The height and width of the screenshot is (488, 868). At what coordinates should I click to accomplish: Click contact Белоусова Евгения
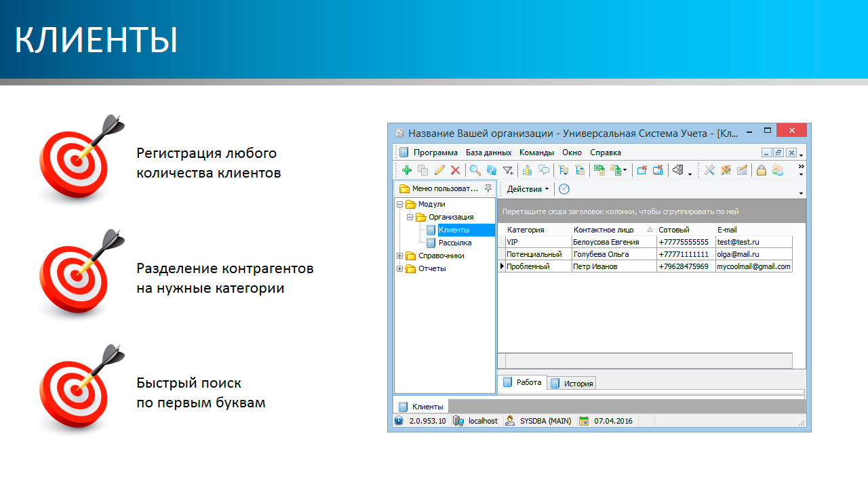[614, 242]
